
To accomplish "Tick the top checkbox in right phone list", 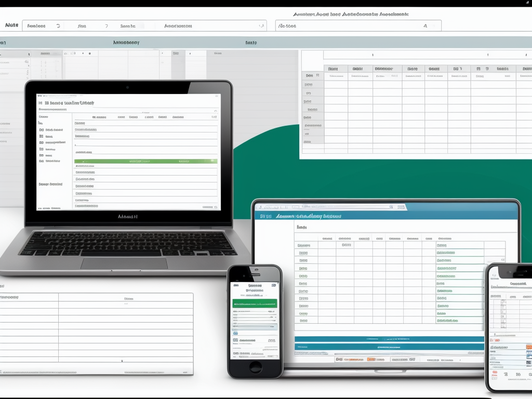I will pos(502,301).
